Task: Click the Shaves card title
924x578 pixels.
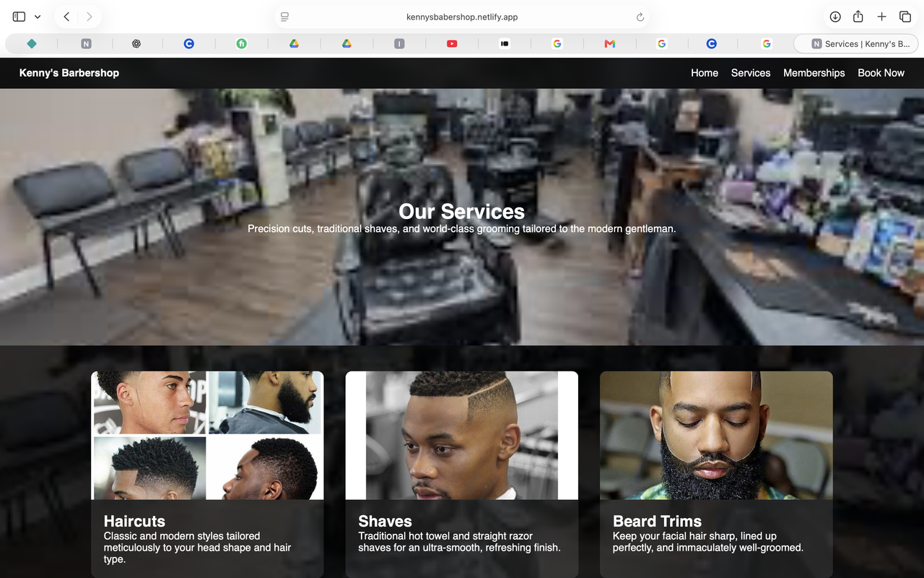Action: tap(385, 521)
